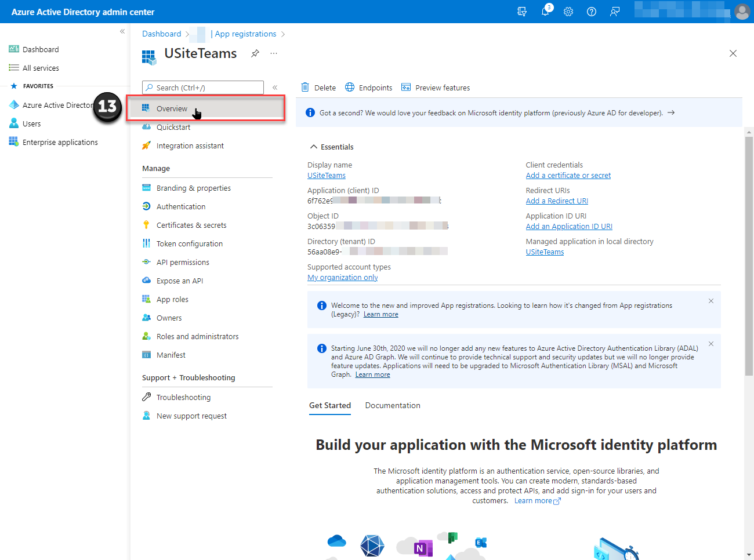Open New support request
The height and width of the screenshot is (560, 754).
coord(184,416)
